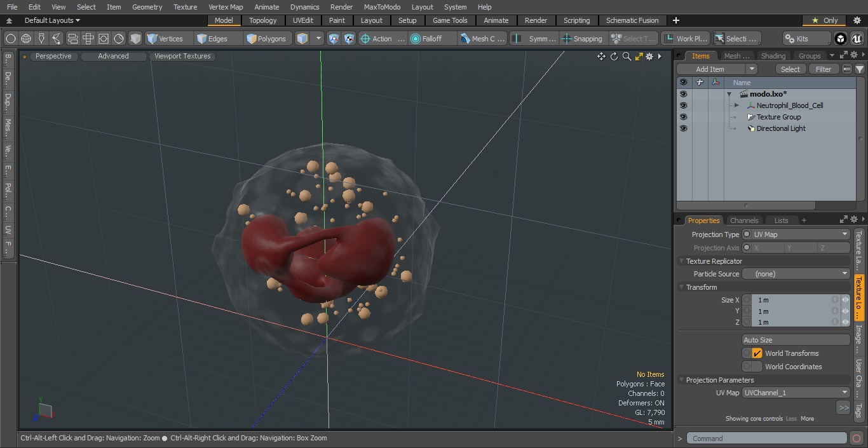Expand the Neutrophil_Blood_Cell tree item
The height and width of the screenshot is (448, 868).
click(x=736, y=105)
